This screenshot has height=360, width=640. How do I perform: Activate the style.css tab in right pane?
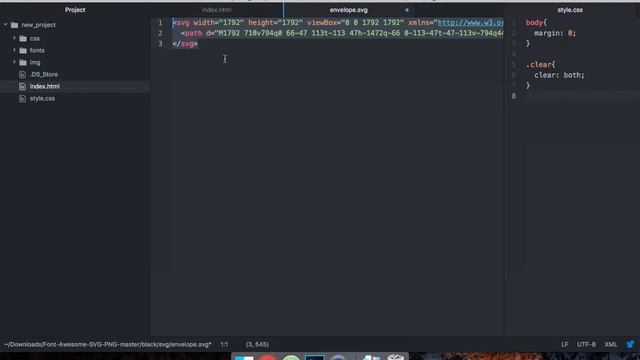coord(570,10)
